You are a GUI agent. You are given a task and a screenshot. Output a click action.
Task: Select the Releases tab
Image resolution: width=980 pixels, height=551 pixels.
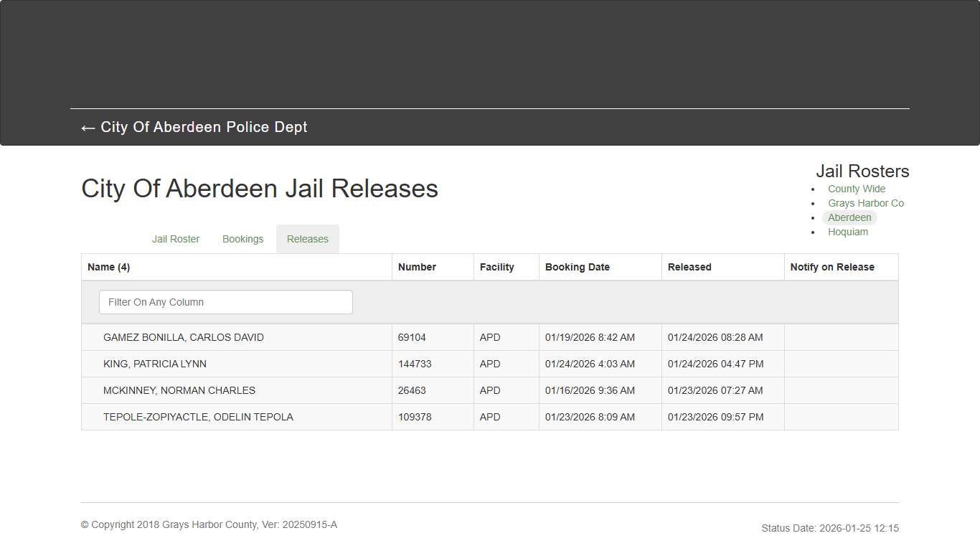307,239
